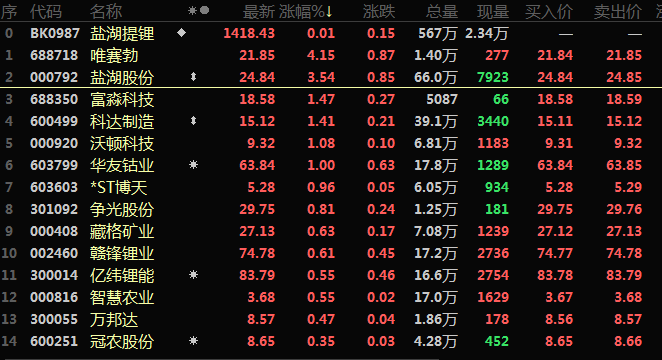
Task: Select stock 赣锋锂业
Action: (122, 253)
